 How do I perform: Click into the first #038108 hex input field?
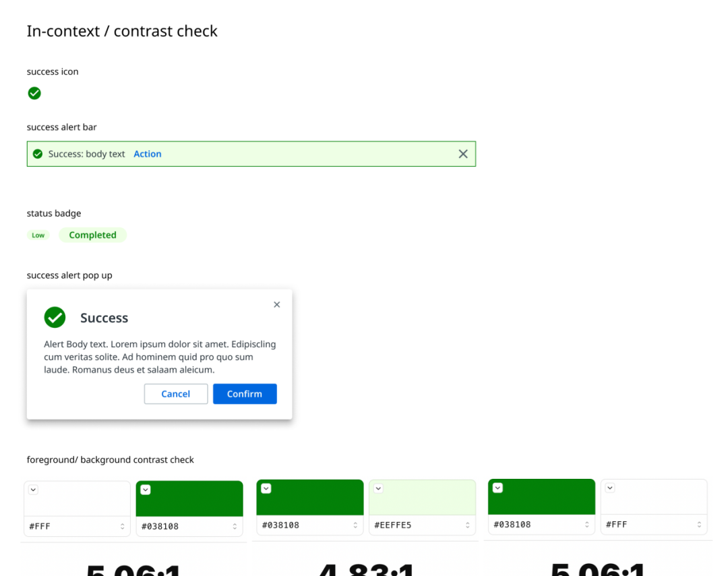pos(189,526)
